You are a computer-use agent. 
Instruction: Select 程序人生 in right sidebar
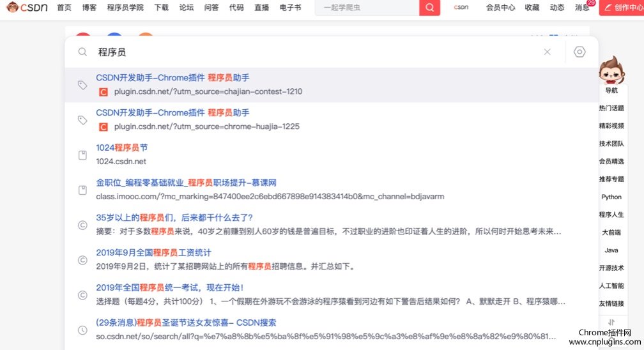click(611, 215)
